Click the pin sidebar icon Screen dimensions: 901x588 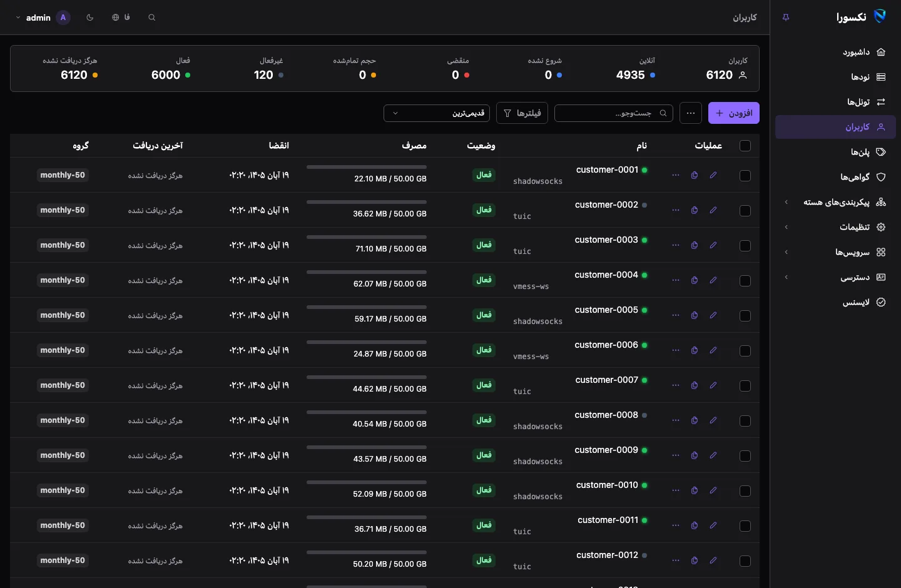pos(786,18)
